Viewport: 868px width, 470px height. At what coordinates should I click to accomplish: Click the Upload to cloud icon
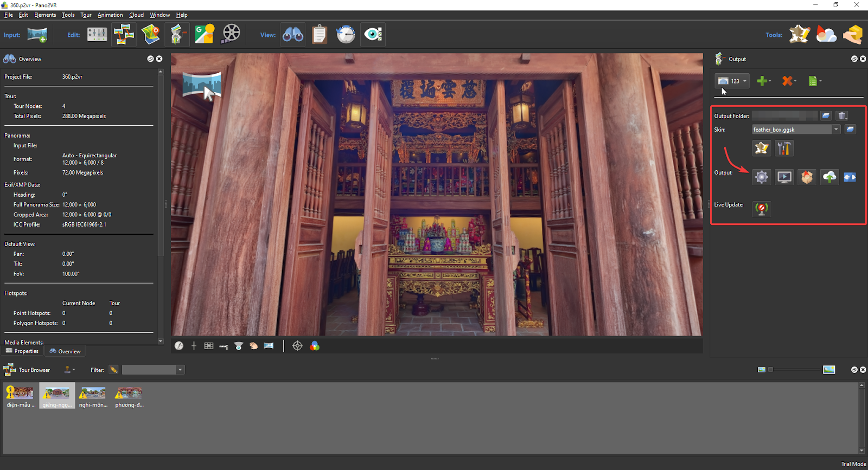[829, 177]
